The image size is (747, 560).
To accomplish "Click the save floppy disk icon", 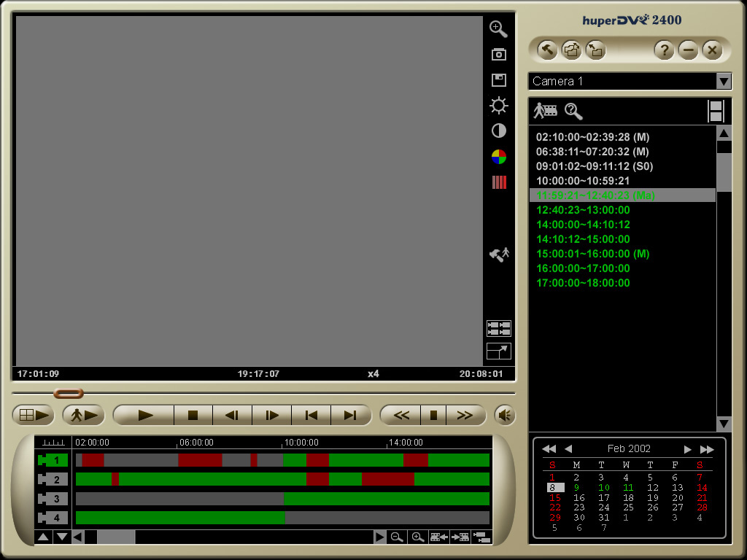I will (x=498, y=80).
